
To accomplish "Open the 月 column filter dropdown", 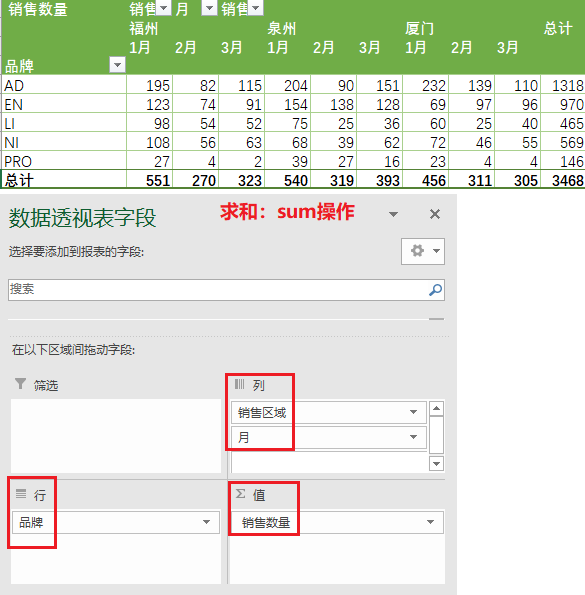I will 209,8.
